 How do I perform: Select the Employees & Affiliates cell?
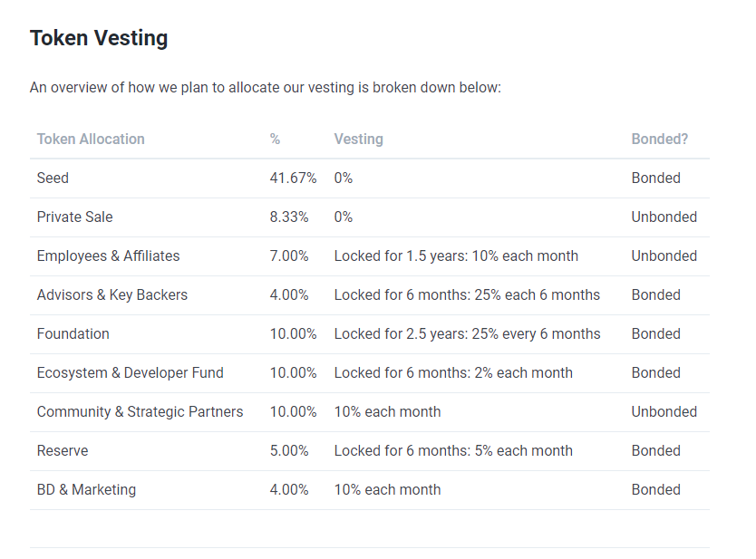pyautogui.click(x=108, y=255)
